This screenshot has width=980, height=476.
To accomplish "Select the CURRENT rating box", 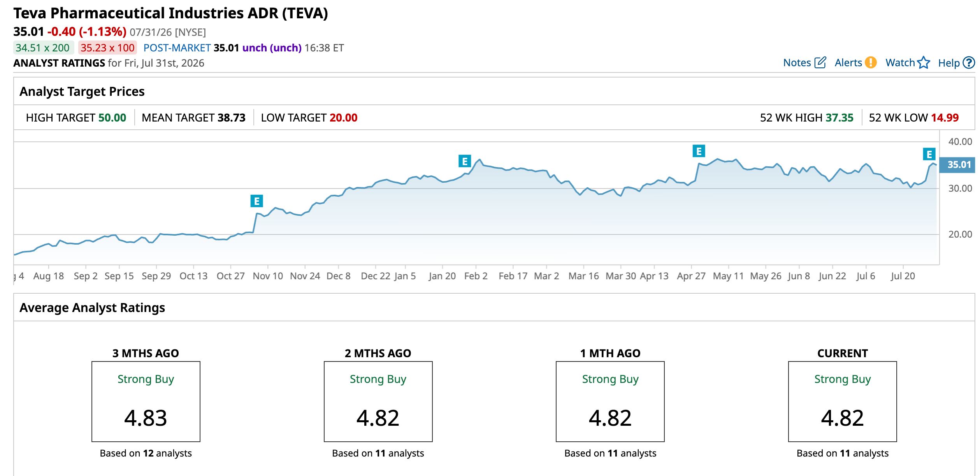I will pos(843,402).
